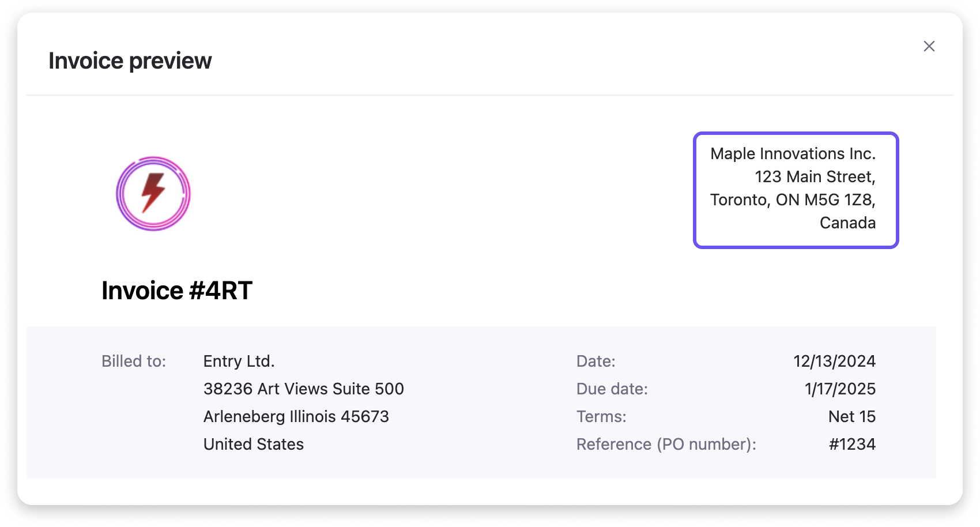
Task: Click the Date label
Action: (595, 361)
